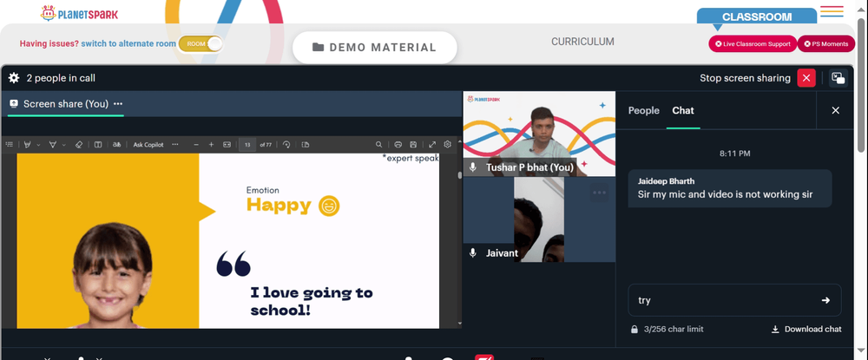The image size is (868, 360).
Task: Select the Chat tab
Action: pyautogui.click(x=682, y=110)
